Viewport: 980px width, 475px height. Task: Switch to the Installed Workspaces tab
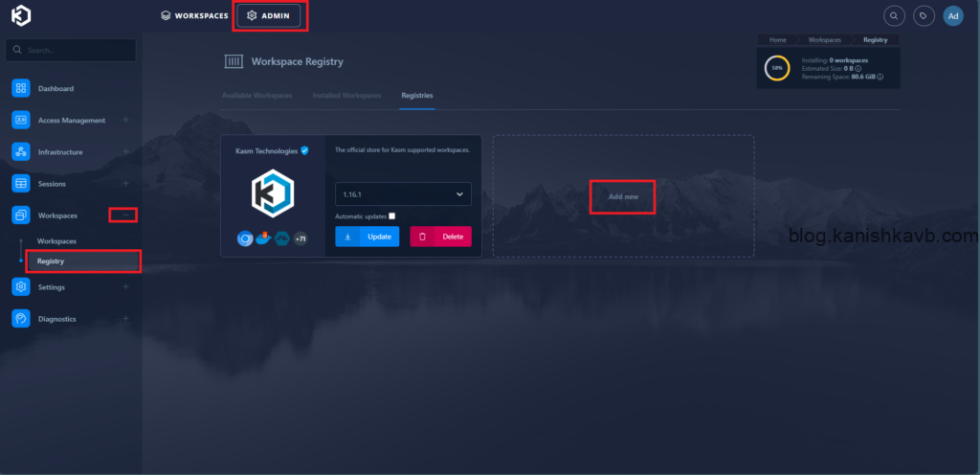point(346,96)
